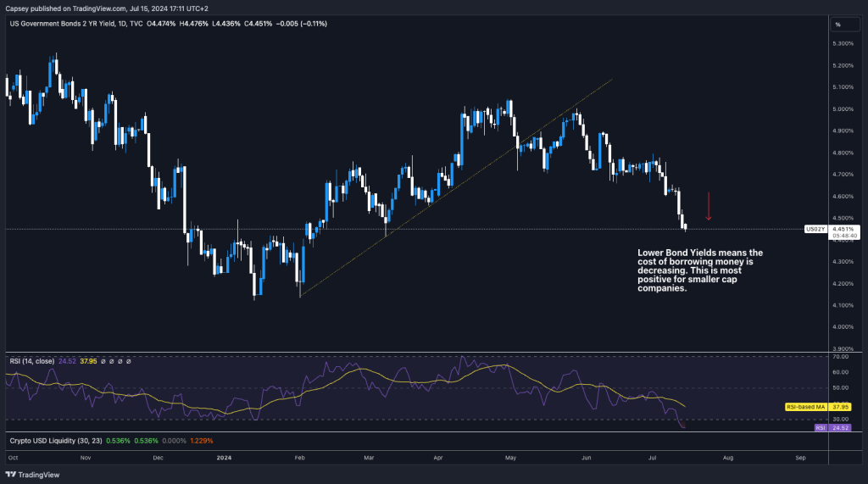Click the US02Y symbol price label
This screenshot has width=868, height=484.
point(815,229)
